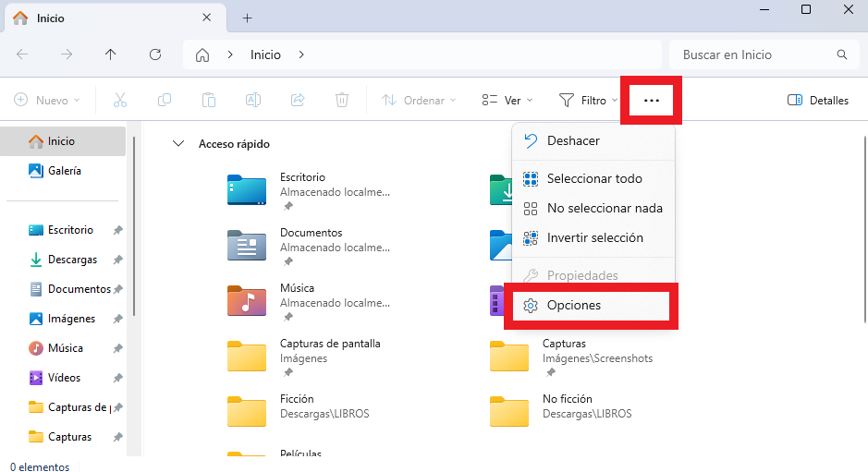Click the '0 elementos' status text

pyautogui.click(x=40, y=467)
